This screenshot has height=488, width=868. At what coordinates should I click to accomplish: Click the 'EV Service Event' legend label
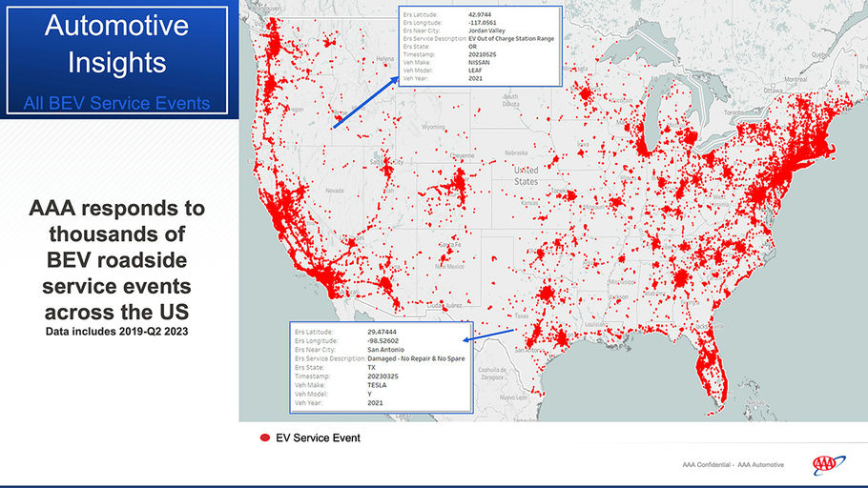318,437
